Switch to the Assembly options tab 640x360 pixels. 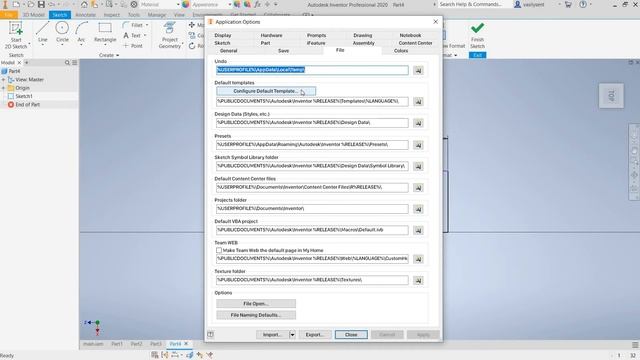pyautogui.click(x=363, y=43)
